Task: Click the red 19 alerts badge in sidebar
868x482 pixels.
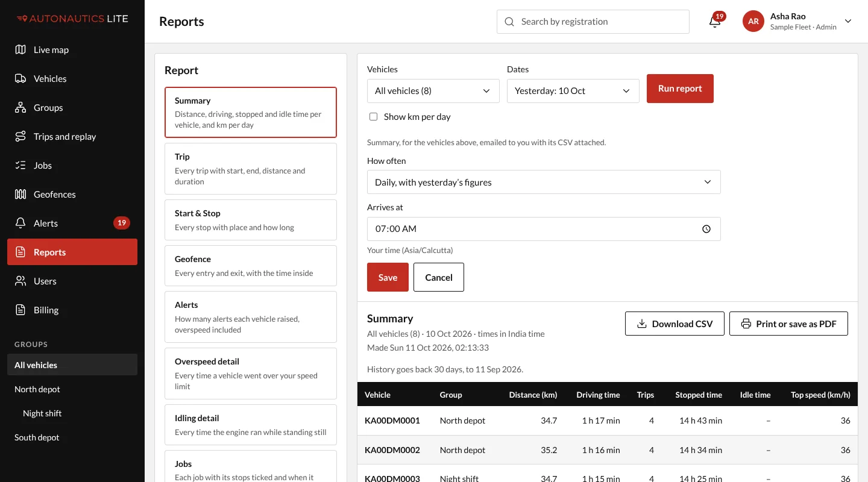Action: [122, 223]
